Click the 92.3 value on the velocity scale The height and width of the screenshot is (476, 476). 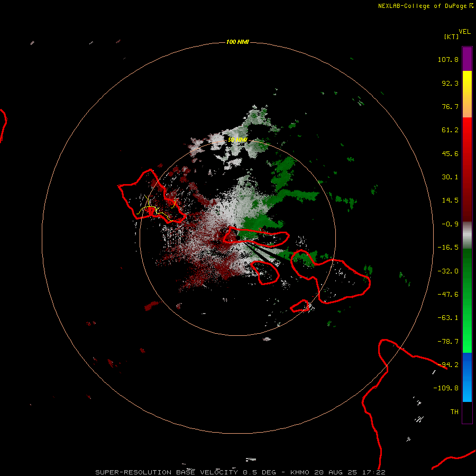tap(450, 83)
